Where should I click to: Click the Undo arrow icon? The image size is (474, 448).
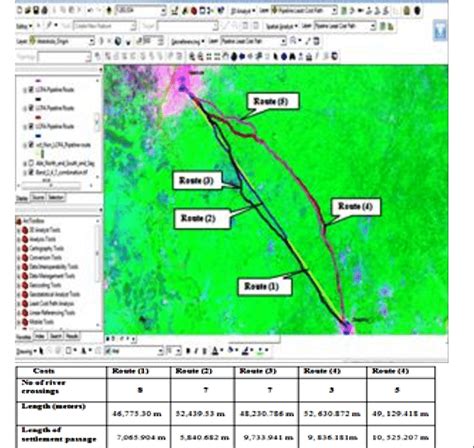(90, 10)
